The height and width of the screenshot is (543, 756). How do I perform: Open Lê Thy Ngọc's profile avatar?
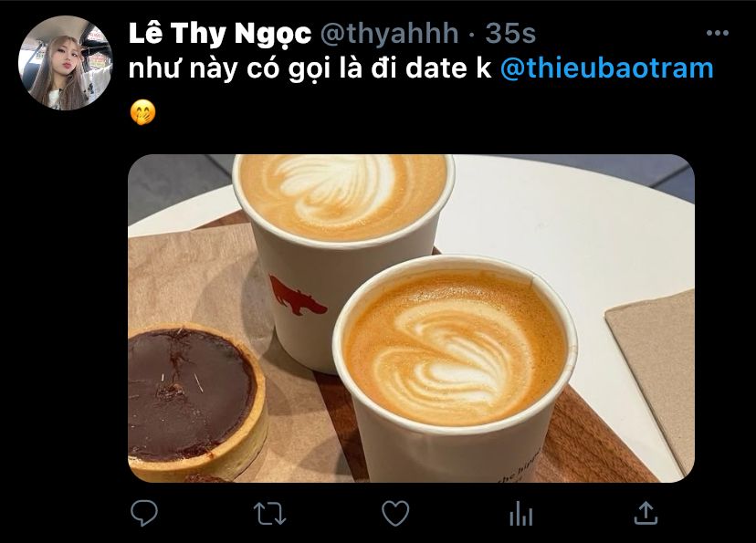66,63
